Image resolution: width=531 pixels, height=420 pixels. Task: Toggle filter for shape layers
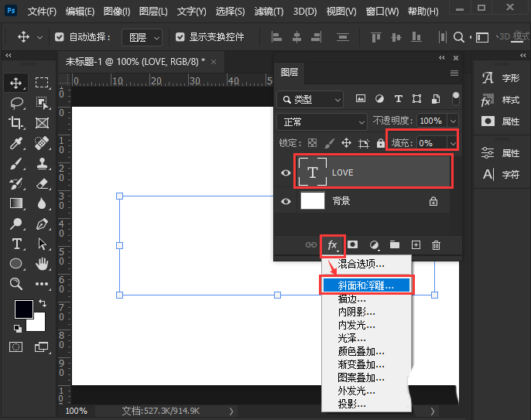[417, 98]
